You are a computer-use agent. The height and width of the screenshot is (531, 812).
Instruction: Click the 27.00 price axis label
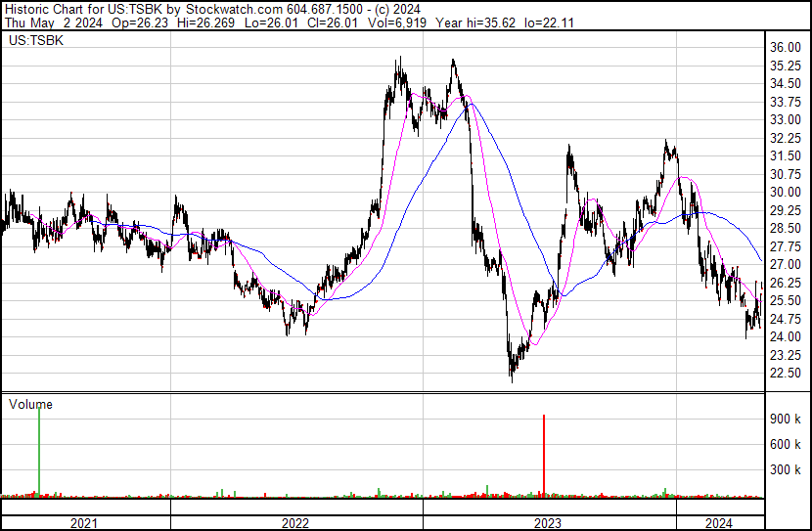pyautogui.click(x=786, y=265)
